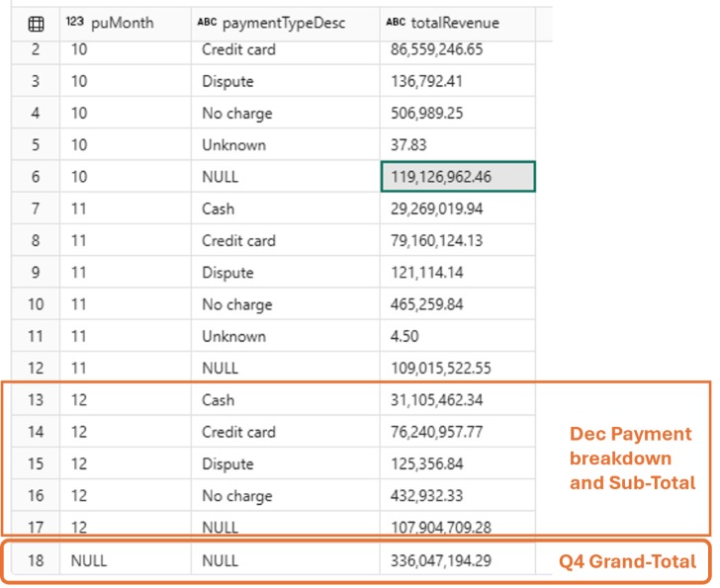Viewport: 720px width, 588px height.
Task: Click the value 4.50
Action: click(405, 336)
